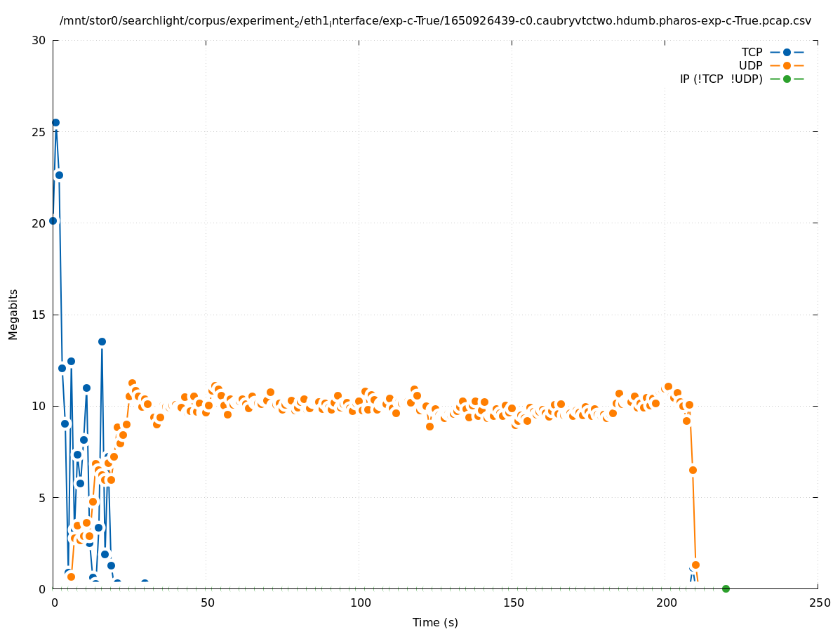The height and width of the screenshot is (632, 840).
Task: Click the orange UDP legend marker
Action: 787,66
